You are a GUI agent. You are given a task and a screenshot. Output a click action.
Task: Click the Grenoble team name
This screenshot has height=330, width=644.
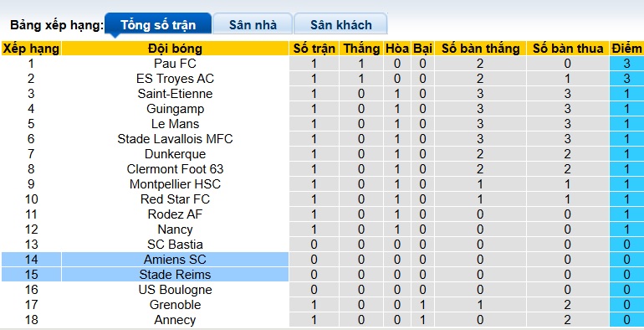[x=175, y=305]
